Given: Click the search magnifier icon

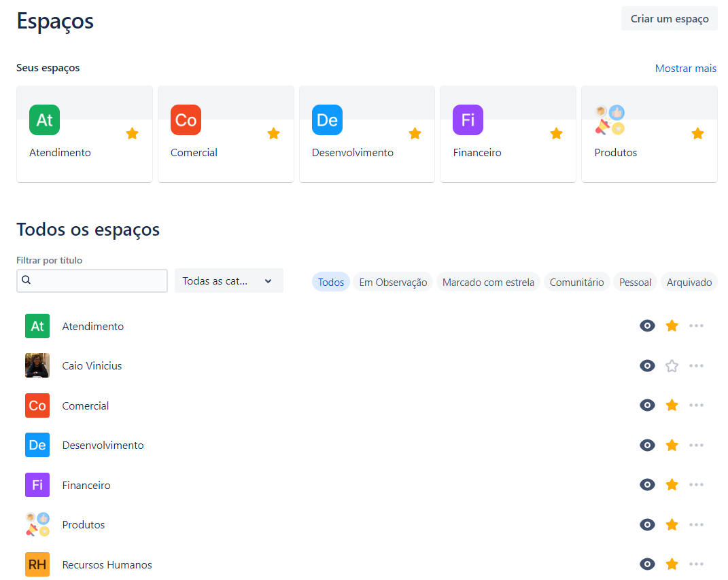Looking at the screenshot, I should (27, 280).
